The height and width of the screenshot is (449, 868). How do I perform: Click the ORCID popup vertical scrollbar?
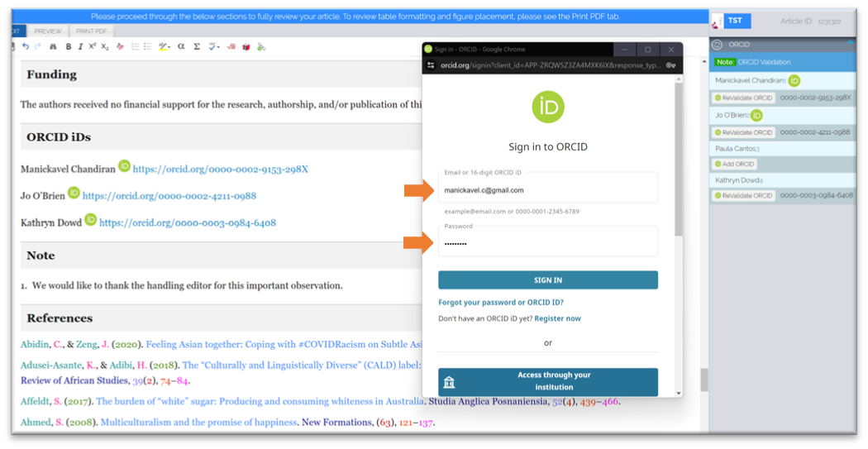(679, 165)
